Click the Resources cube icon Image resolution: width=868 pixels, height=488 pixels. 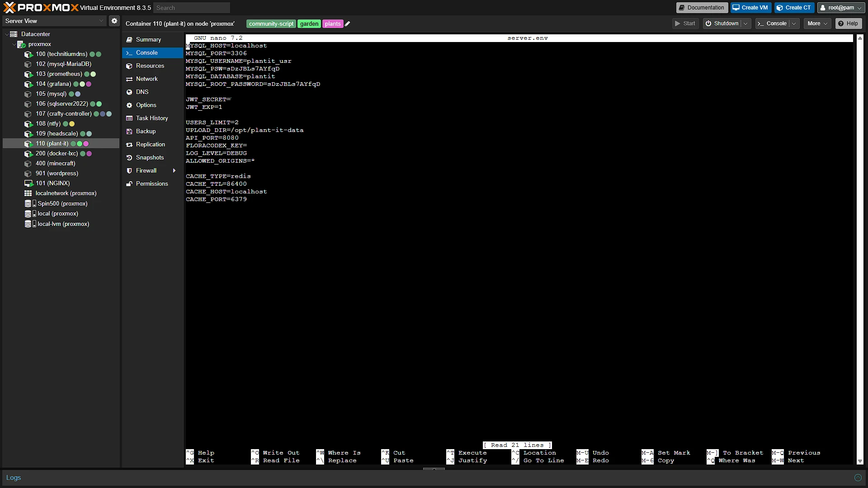129,66
